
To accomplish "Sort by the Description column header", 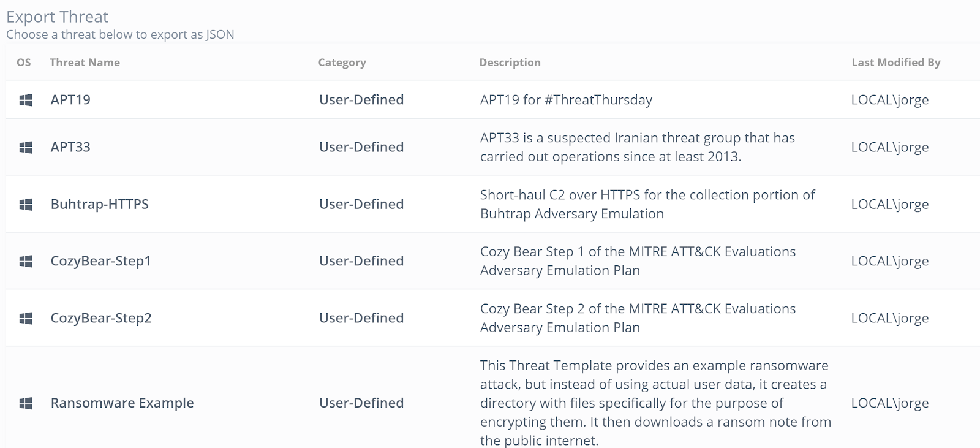I will [x=510, y=63].
